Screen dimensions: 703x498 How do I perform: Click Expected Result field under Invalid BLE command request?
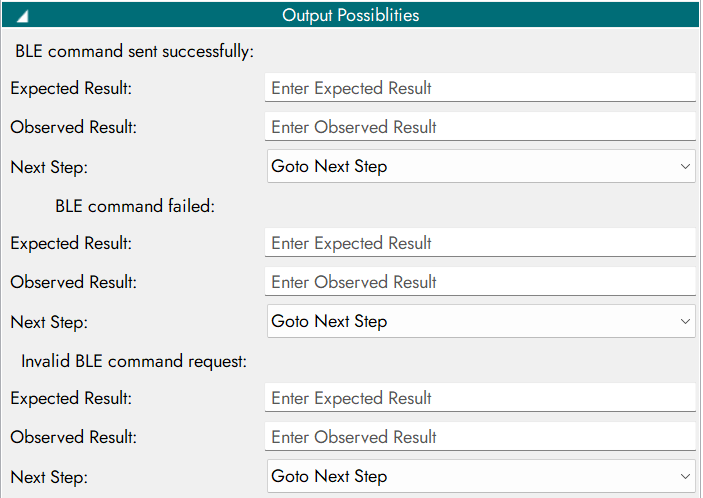point(480,398)
